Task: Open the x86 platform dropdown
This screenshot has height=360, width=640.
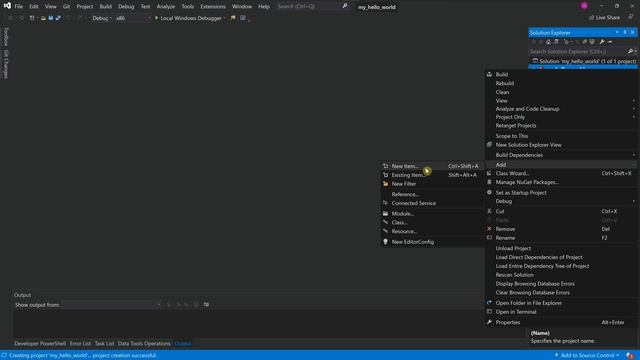Action: (x=133, y=18)
